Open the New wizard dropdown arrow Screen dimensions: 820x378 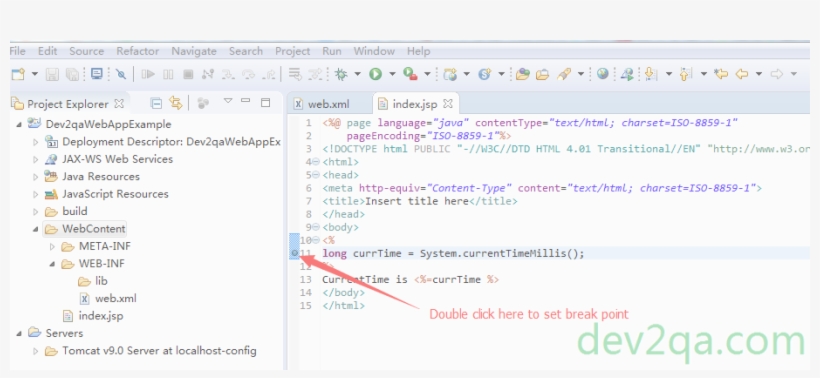[x=35, y=74]
